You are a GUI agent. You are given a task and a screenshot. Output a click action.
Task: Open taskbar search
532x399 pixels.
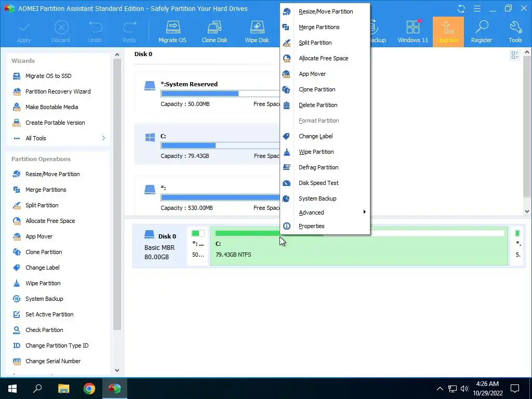pyautogui.click(x=37, y=389)
